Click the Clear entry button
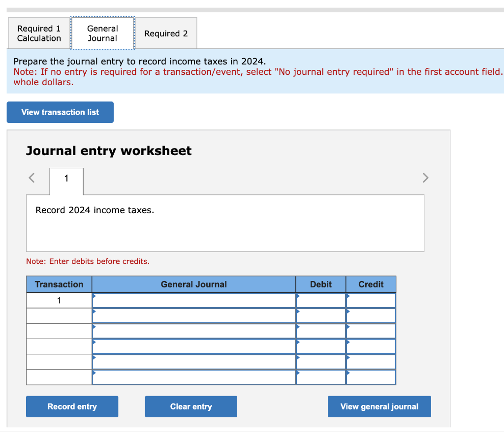 [191, 406]
